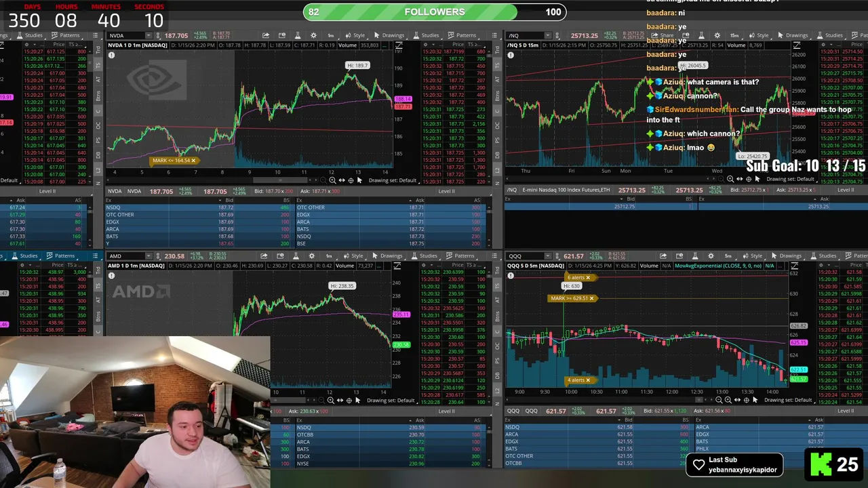Open the flask icon in NVDA chart toolbar
Screen dimensions: 868x488
coord(297,35)
